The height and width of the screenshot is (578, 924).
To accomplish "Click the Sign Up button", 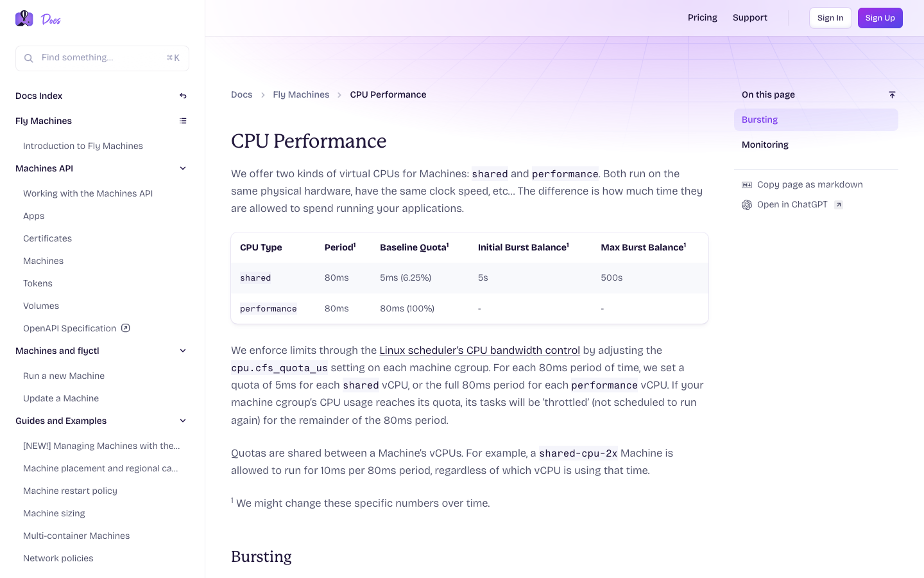I will click(880, 18).
